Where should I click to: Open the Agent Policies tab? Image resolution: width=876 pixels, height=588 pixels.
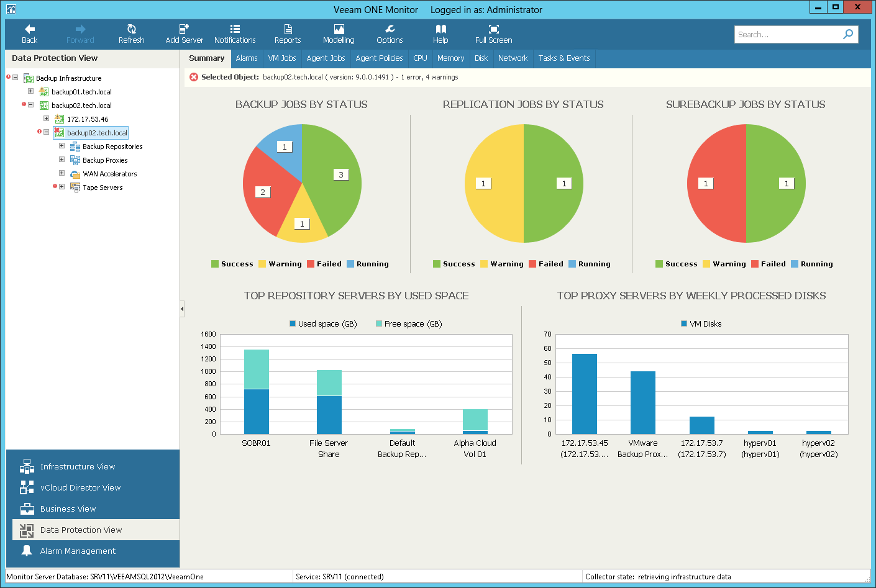click(x=380, y=58)
